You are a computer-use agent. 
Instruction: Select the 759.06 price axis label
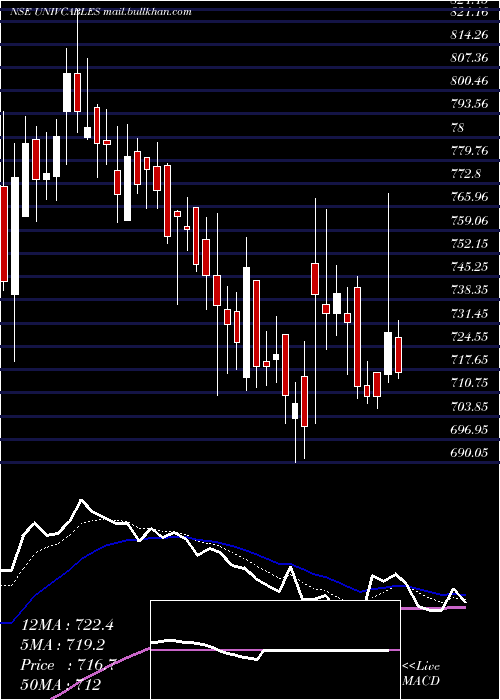point(469,221)
